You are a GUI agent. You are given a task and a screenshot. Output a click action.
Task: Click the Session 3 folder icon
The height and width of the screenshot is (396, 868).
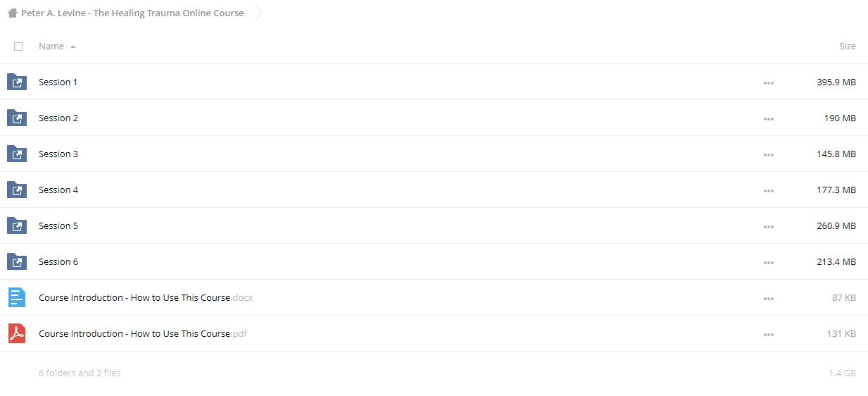pos(17,154)
